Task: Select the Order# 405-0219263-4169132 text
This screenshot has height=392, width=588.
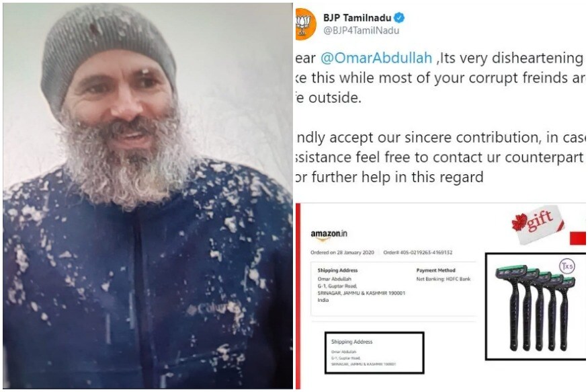Action: (x=417, y=252)
